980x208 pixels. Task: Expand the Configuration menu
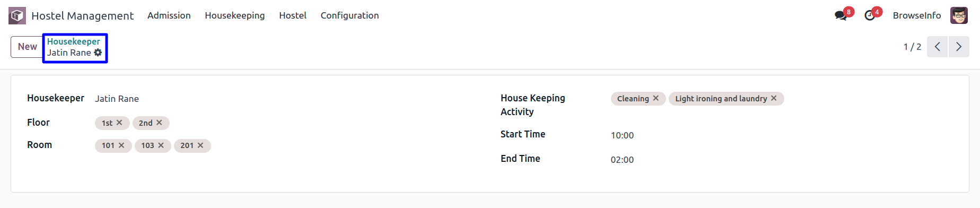[x=349, y=15]
